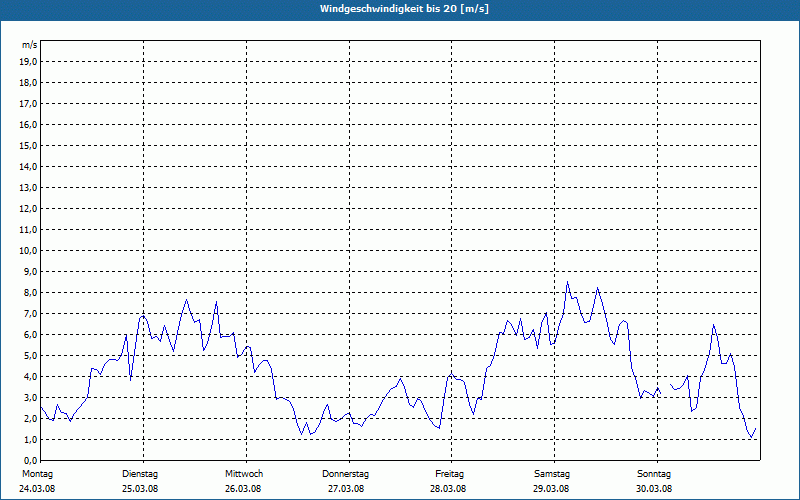Click the '27.03.08' date label
The height and width of the screenshot is (500, 800).
click(x=346, y=489)
